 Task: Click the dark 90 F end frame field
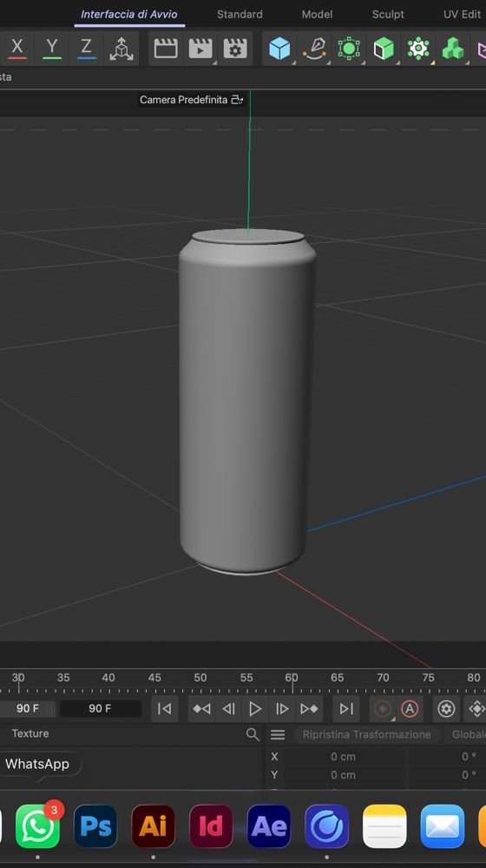[100, 708]
